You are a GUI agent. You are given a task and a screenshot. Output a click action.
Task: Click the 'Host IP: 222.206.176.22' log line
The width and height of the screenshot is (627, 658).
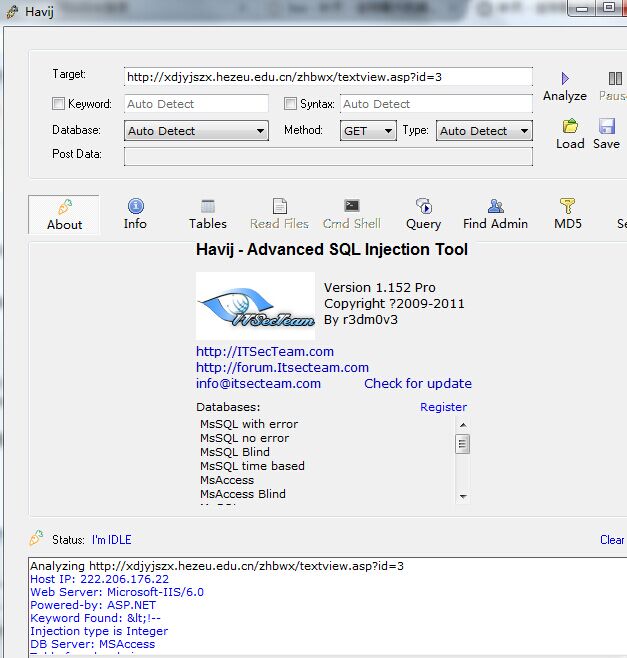coord(99,579)
